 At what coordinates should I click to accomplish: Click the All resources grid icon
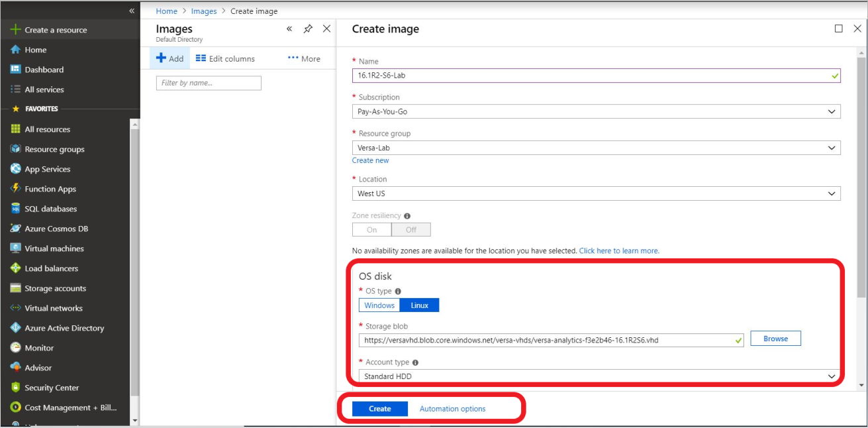[x=15, y=129]
